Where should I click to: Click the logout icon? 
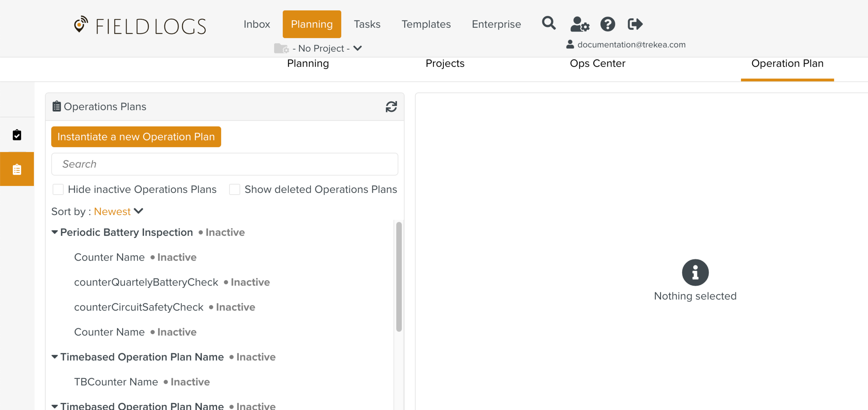click(635, 24)
